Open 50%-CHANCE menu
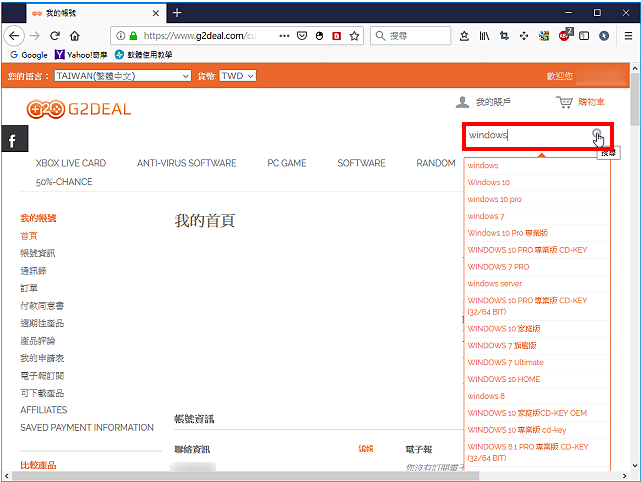The width and height of the screenshot is (641, 482). click(64, 182)
